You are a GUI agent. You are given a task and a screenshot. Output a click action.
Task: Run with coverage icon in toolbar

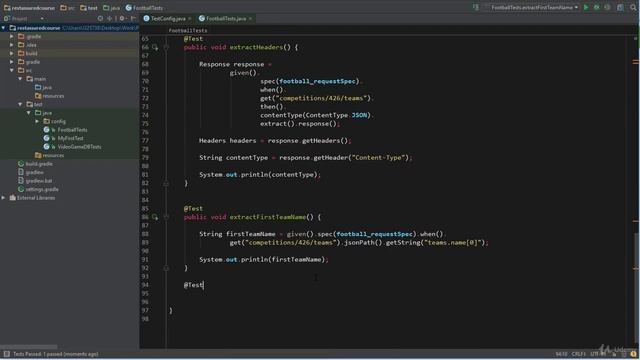tap(607, 7)
